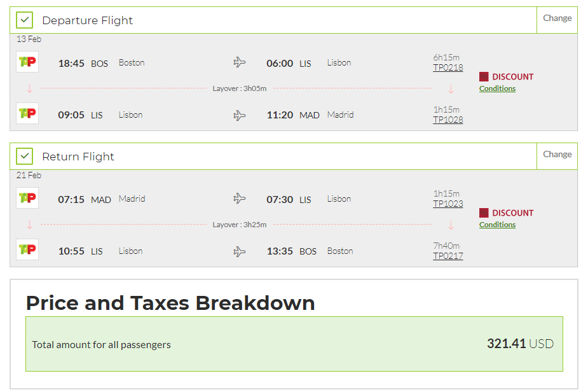The height and width of the screenshot is (392, 588).
Task: Open flight number TP0217 details
Action: [448, 256]
